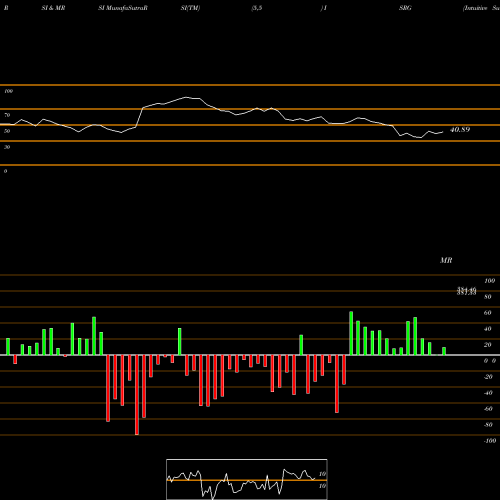Open the mini RSI overview chart at bottom
Image resolution: width=500 pixels, height=500 pixels.
[247, 479]
